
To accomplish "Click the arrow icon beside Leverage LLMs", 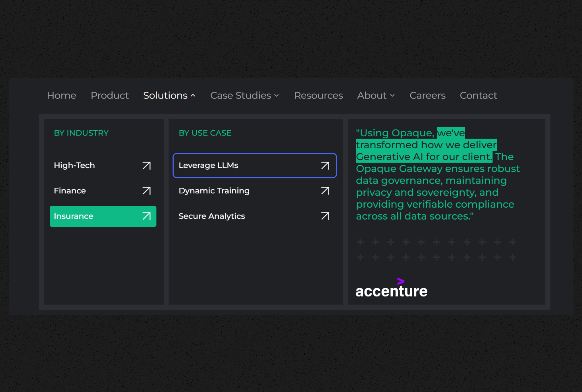I will tap(325, 165).
